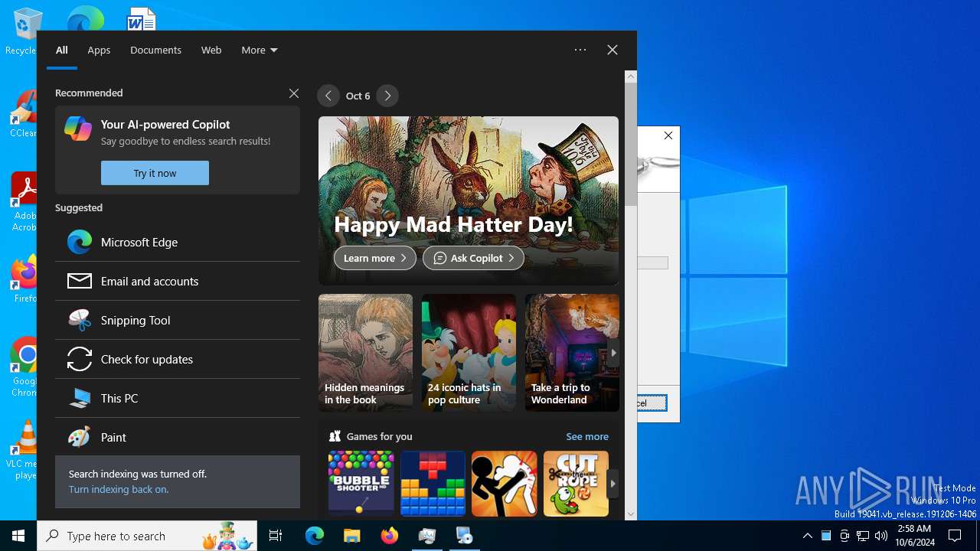980x551 pixels.
Task: Open Hidden meanings in the book card
Action: pyautogui.click(x=365, y=353)
